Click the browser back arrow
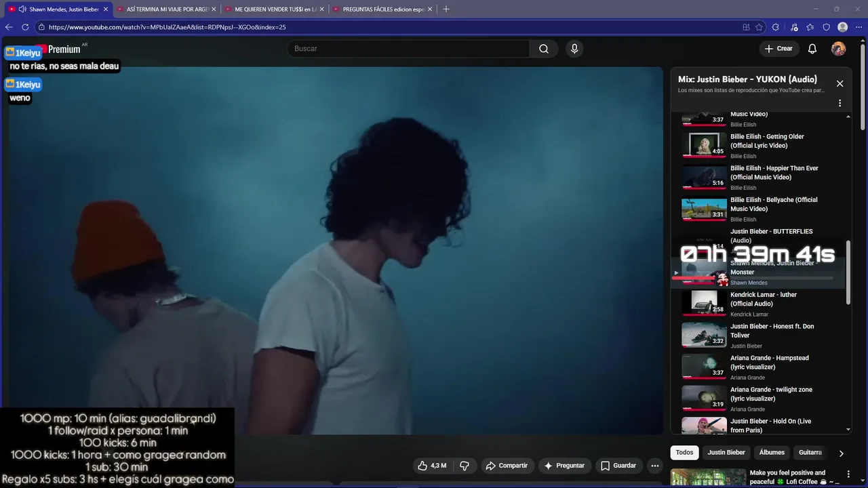Image resolution: width=868 pixels, height=488 pixels. tap(9, 27)
